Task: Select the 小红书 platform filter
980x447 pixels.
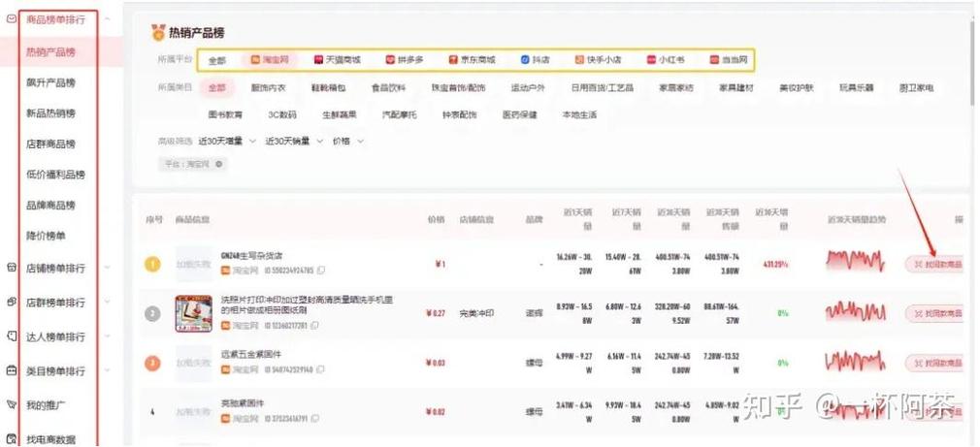Action: tap(666, 60)
